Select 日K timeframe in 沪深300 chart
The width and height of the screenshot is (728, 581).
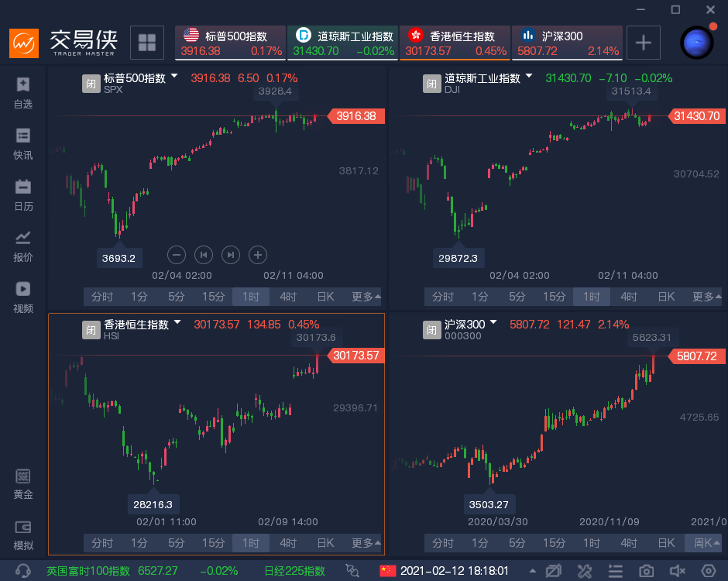pyautogui.click(x=666, y=543)
